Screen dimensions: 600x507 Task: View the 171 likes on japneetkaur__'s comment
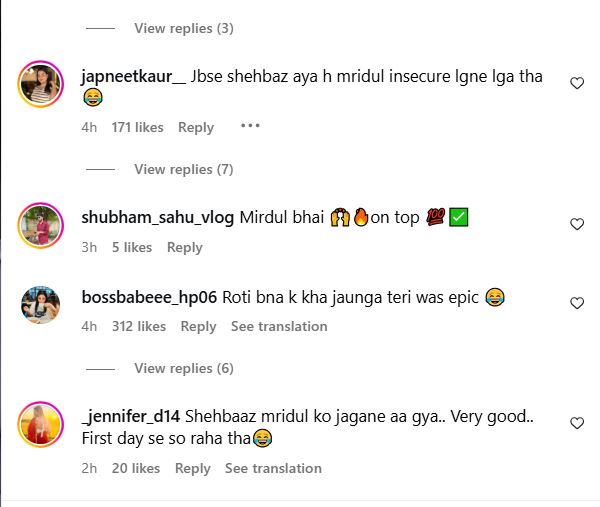[137, 127]
